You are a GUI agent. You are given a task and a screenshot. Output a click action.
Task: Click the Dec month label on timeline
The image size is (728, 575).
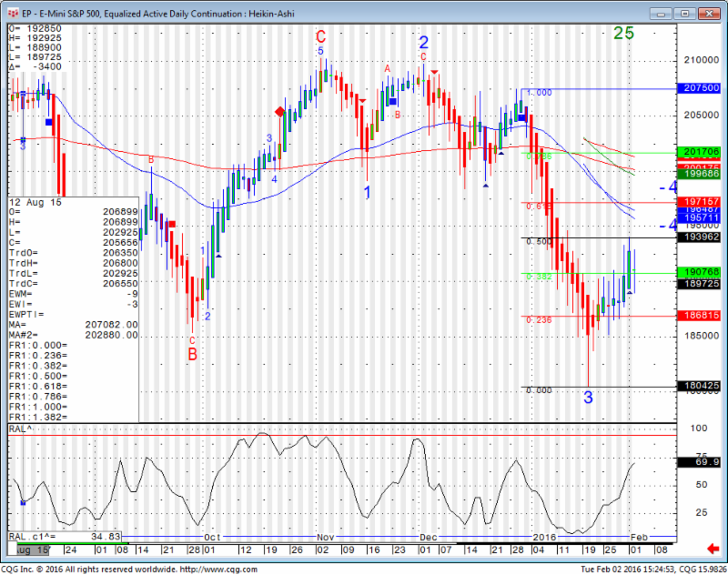[428, 538]
